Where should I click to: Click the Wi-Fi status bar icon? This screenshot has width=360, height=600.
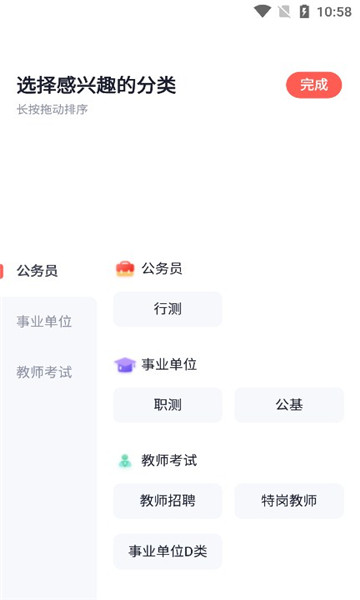pyautogui.click(x=262, y=11)
